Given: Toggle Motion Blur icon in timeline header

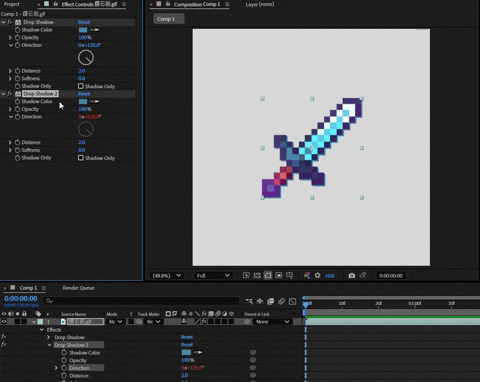Looking at the screenshot, I should 282,301.
